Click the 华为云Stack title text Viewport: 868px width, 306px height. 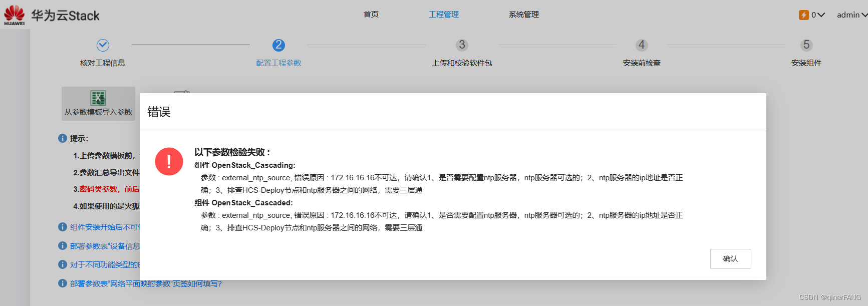(x=65, y=16)
